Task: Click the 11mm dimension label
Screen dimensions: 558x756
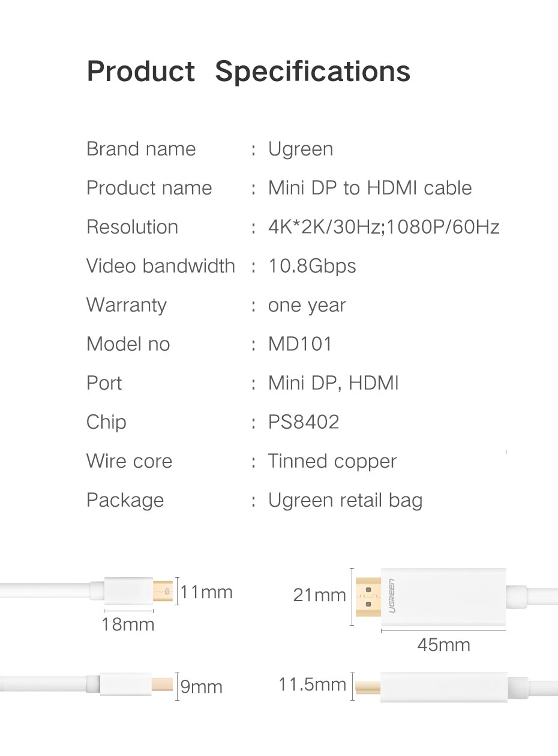Action: (206, 592)
